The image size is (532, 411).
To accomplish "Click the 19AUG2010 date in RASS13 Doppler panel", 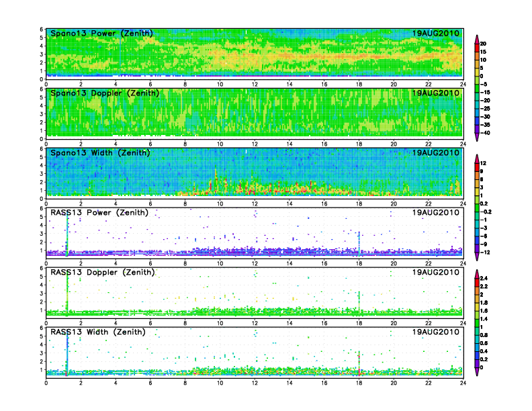I will point(436,272).
